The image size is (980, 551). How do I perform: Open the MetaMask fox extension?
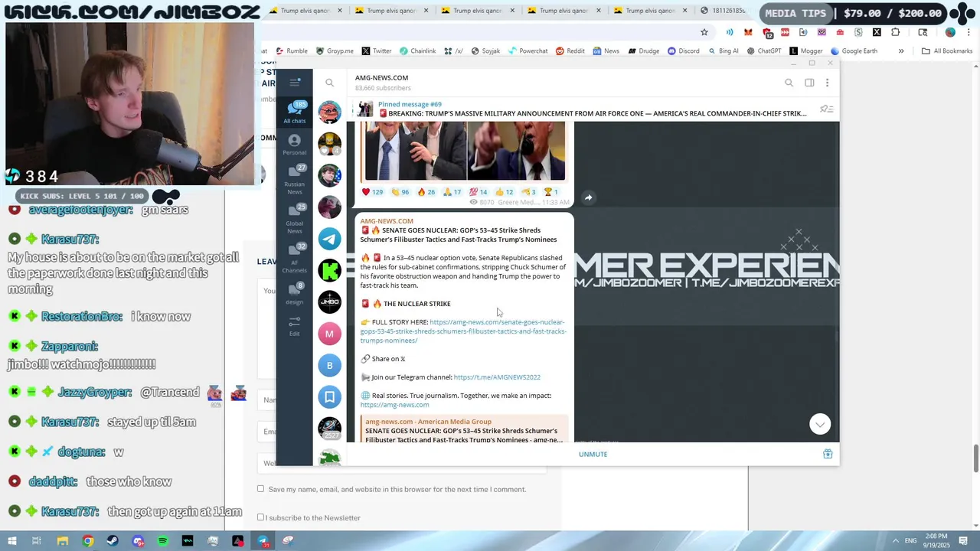748,32
